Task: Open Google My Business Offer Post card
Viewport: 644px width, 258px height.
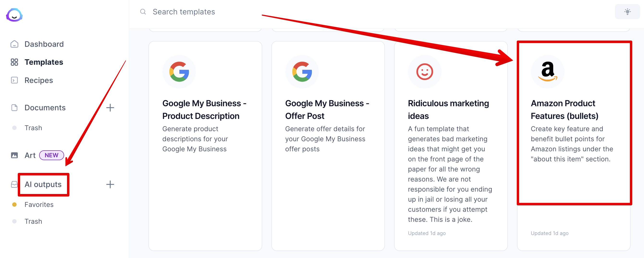Action: pyautogui.click(x=328, y=146)
